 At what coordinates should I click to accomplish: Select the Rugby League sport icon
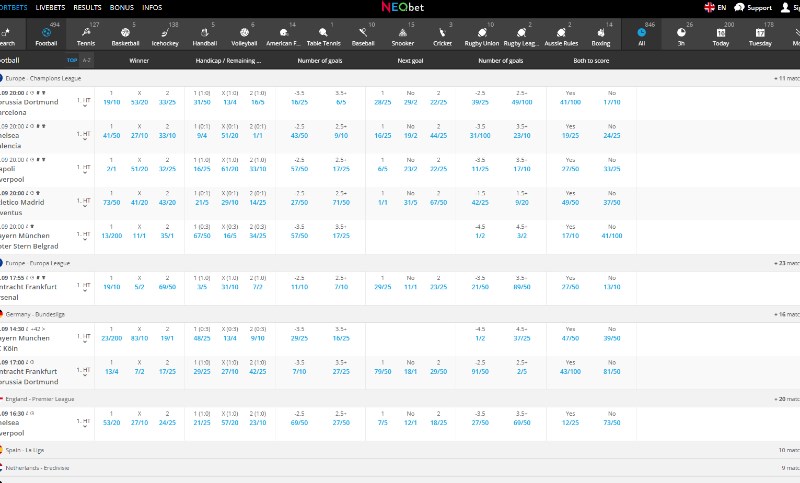coord(521,35)
